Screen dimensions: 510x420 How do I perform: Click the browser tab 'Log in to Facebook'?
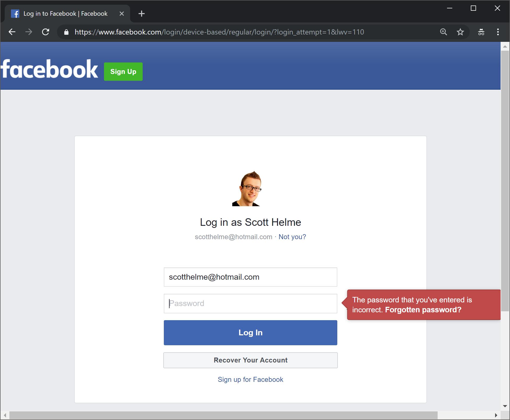[66, 13]
